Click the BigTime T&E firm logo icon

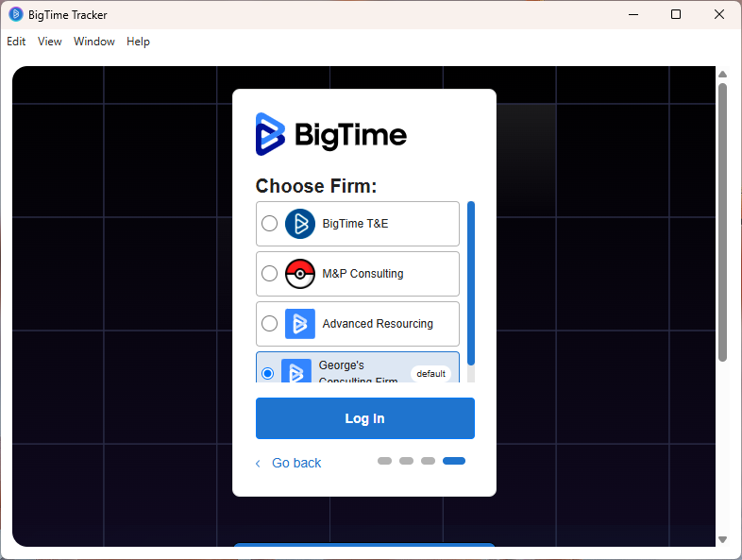pyautogui.click(x=300, y=224)
